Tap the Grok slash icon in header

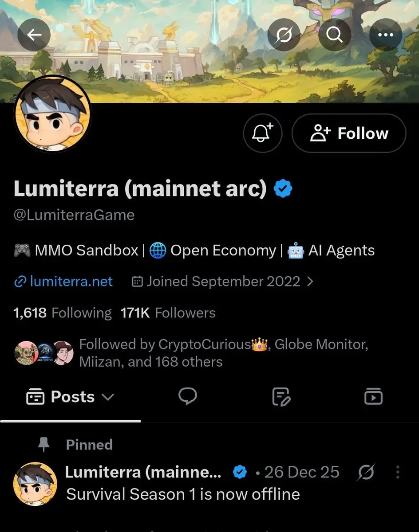[284, 35]
